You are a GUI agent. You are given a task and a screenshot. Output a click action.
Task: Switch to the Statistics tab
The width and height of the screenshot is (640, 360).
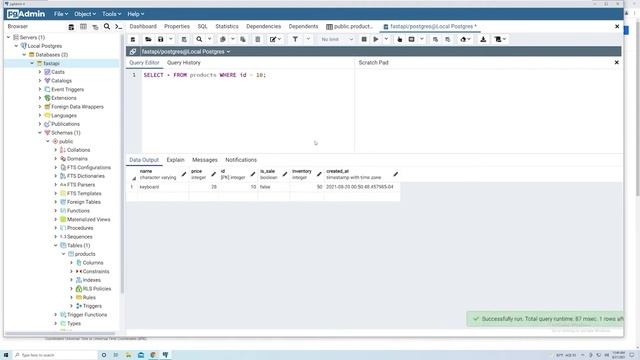227,26
